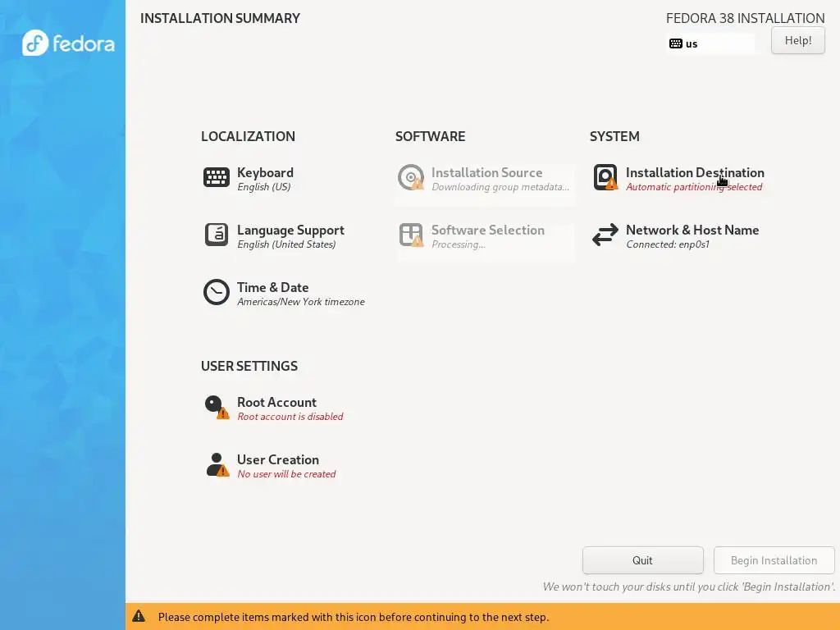This screenshot has height=630, width=840.
Task: Click the Language Support icon
Action: click(217, 235)
